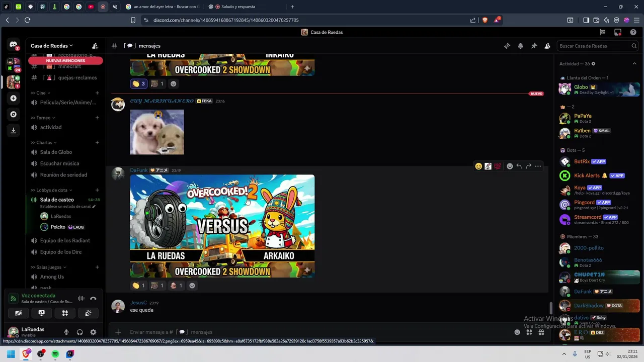This screenshot has height=362, width=644.
Task: Open Windows tray hidden icons chevron
Action: (564, 354)
